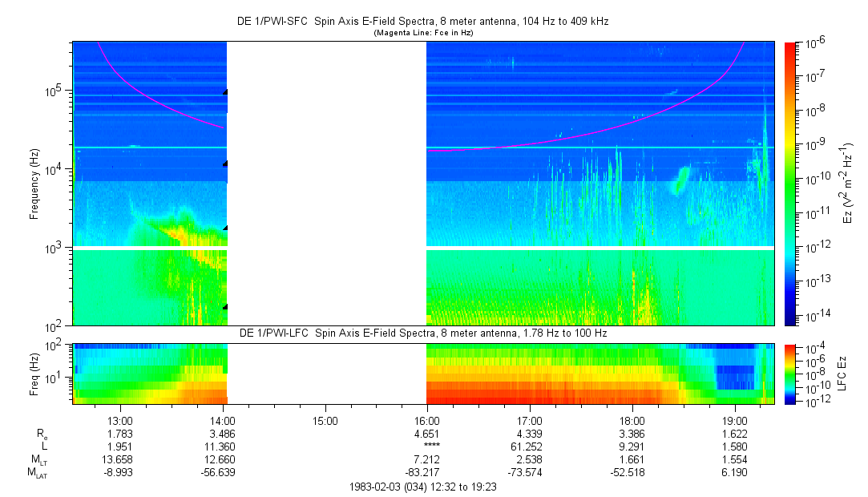The height and width of the screenshot is (497, 868).
Task: Click the Magenta Line Fce subtitle text
Action: [423, 32]
